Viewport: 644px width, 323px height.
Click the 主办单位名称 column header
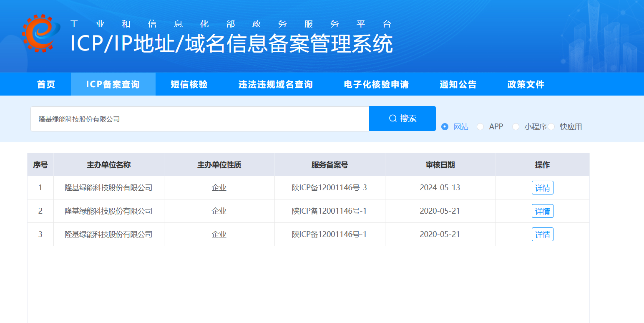click(x=109, y=165)
